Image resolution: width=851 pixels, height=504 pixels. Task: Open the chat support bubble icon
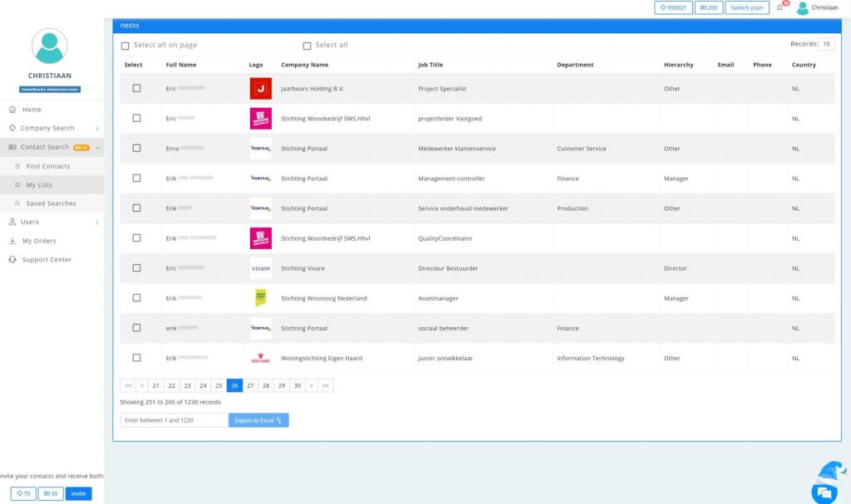click(x=824, y=492)
